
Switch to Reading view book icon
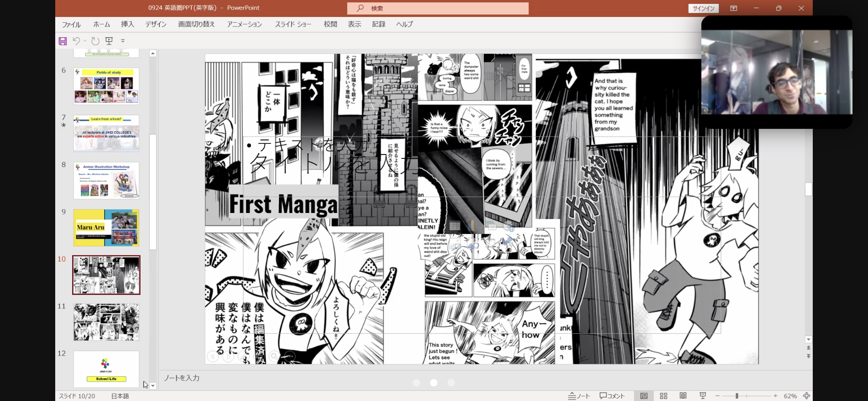(683, 396)
